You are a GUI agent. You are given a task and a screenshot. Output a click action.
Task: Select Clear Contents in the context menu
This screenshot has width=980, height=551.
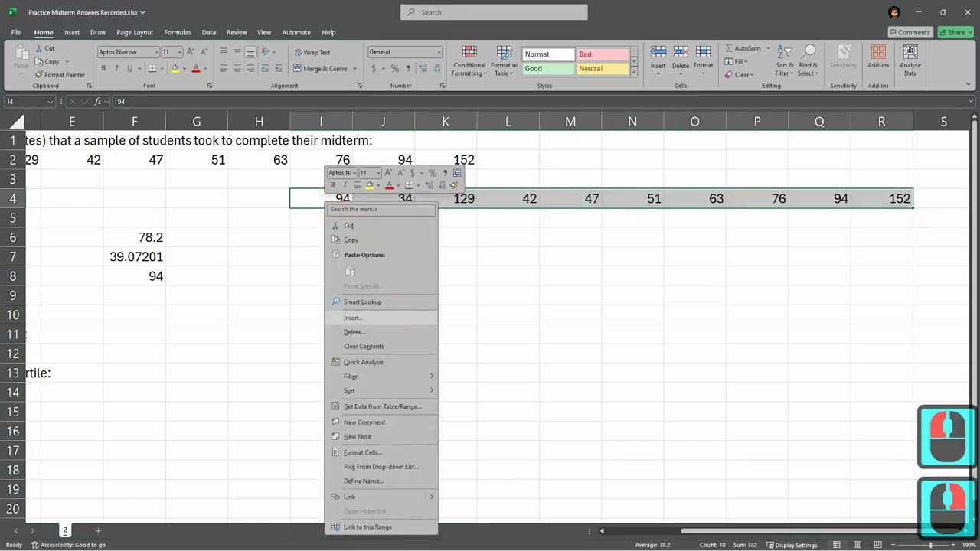pyautogui.click(x=381, y=347)
